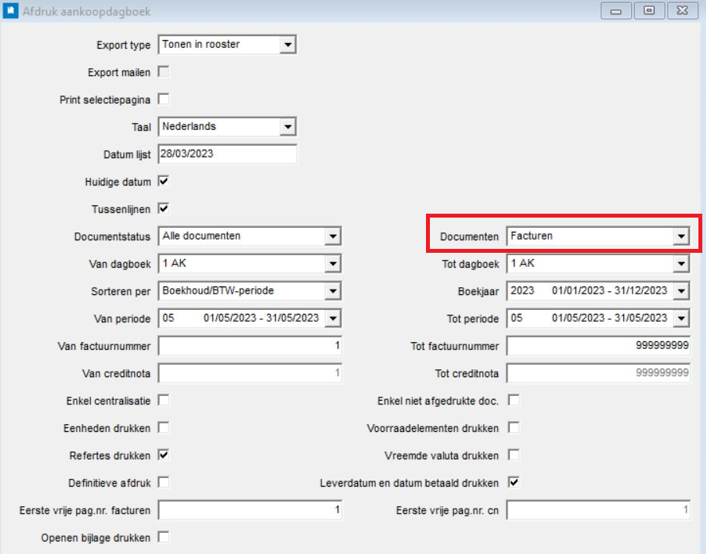The height and width of the screenshot is (554, 706).
Task: Enable the Export mailen checkbox
Action: point(164,72)
